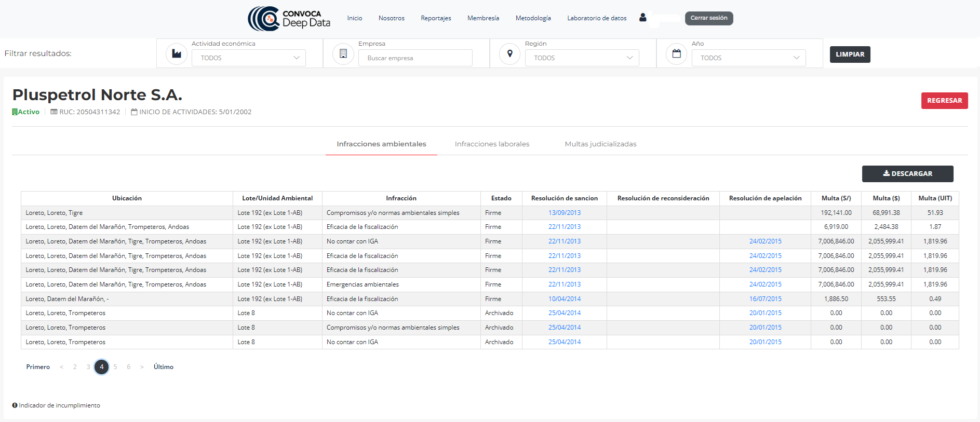
Task: Open 20/01/2015 appeal in Compromisos Lote 8 row
Action: [765, 328]
